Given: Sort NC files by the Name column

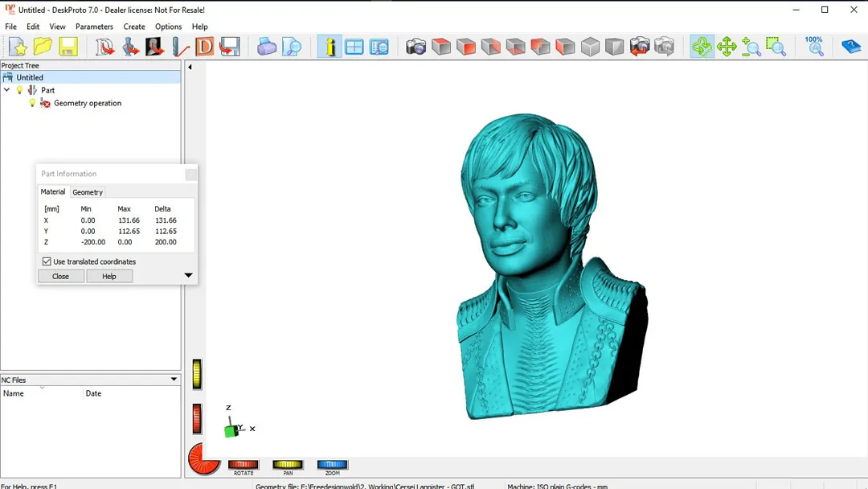Looking at the screenshot, I should coord(42,393).
